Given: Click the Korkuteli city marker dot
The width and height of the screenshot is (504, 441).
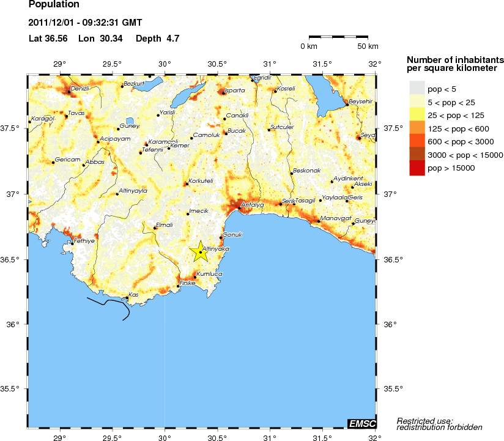Looking at the screenshot, I should (187, 184).
